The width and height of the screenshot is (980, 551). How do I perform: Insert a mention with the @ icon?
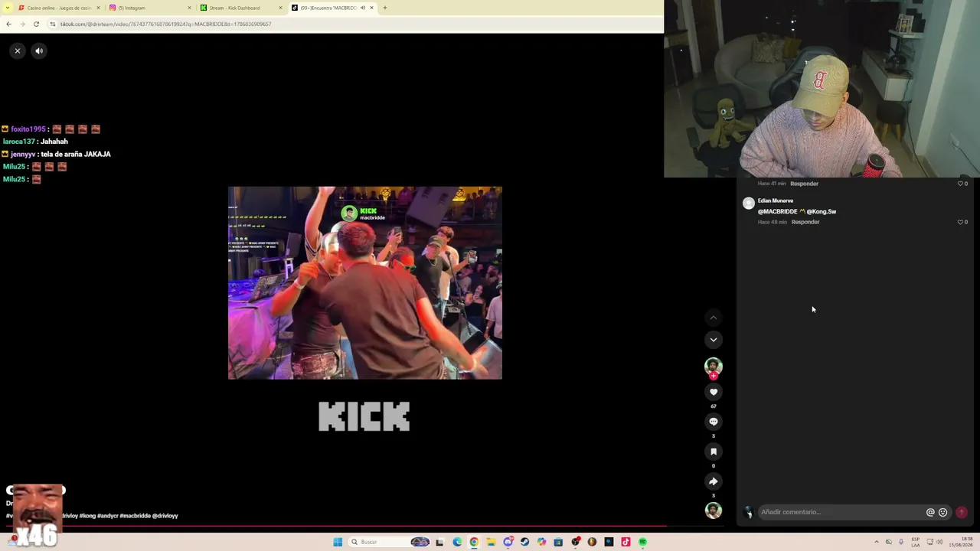(930, 512)
